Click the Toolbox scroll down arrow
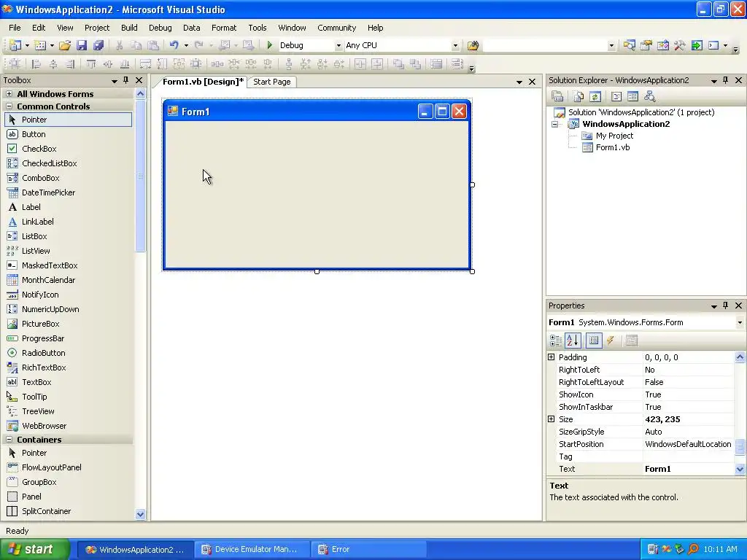The image size is (747, 560). pos(140,514)
